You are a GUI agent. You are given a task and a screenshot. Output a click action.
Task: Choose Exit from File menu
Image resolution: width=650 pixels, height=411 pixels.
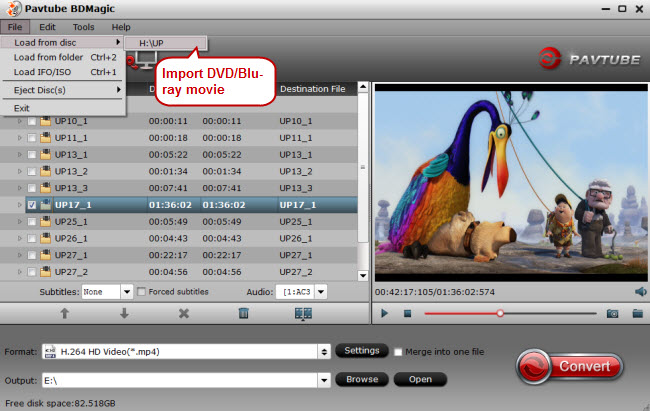63,108
